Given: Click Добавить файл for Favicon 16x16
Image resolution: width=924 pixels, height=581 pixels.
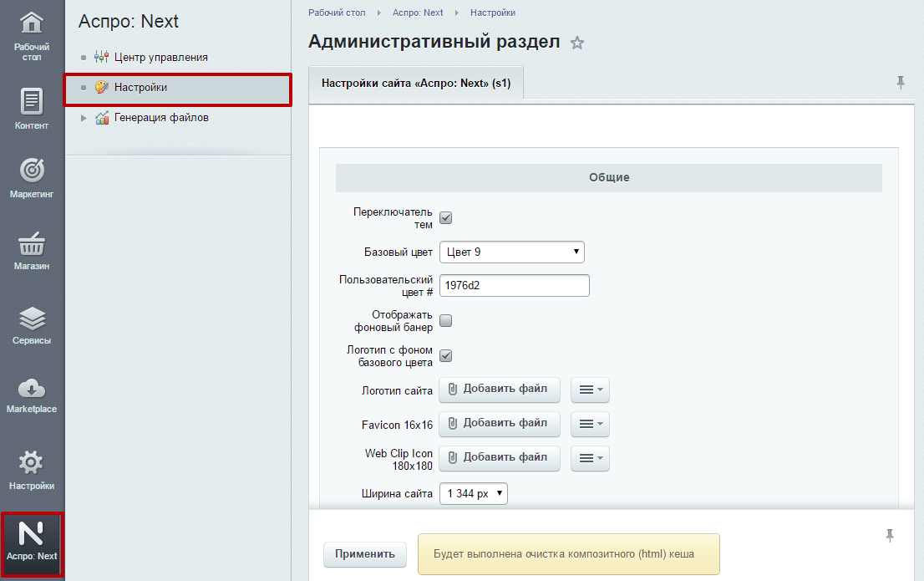Looking at the screenshot, I should 499,424.
